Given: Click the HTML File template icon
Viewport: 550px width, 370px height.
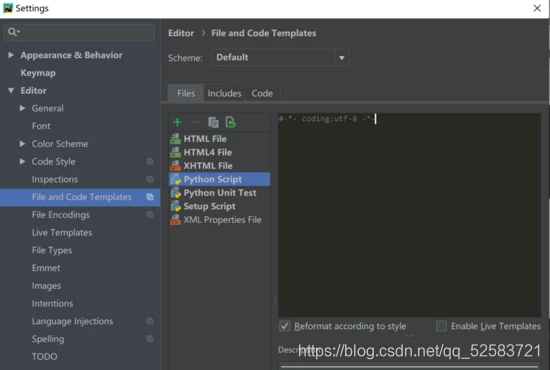Looking at the screenshot, I should click(x=175, y=139).
